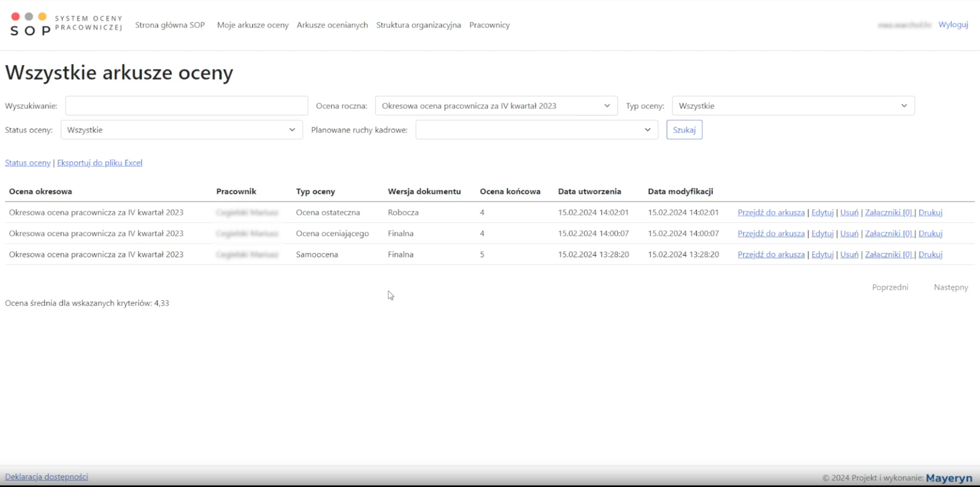Select the Samoocena cell
The width and height of the screenshot is (980, 487).
(x=317, y=254)
